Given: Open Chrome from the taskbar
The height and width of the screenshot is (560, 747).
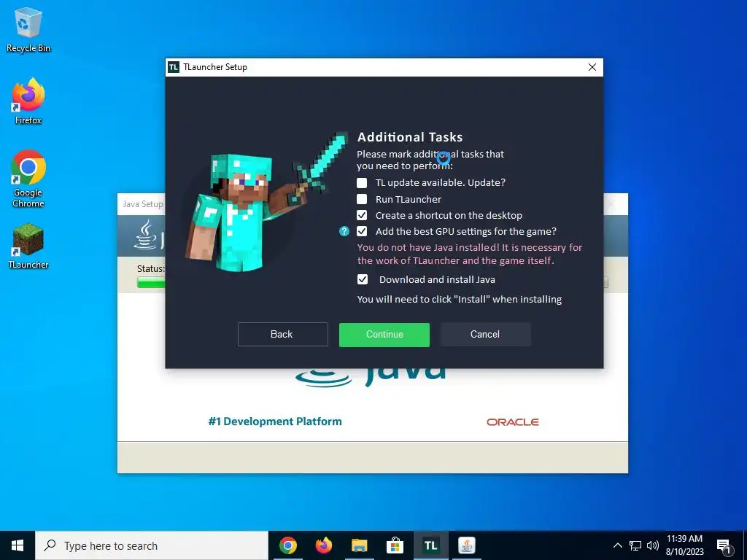Looking at the screenshot, I should pyautogui.click(x=287, y=545).
